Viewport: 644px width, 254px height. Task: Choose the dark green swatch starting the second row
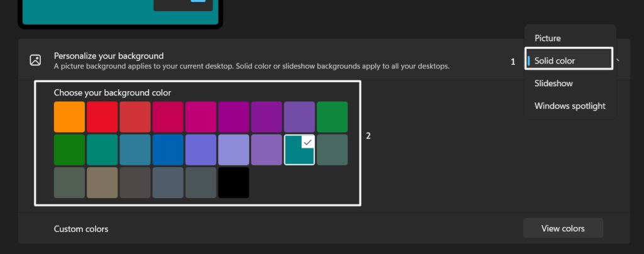(x=69, y=150)
